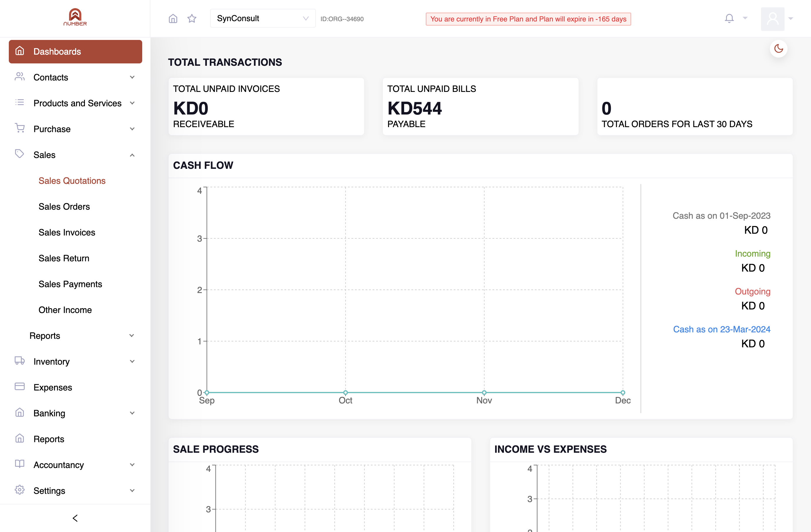Open Sales Payments
811x532 pixels.
click(70, 284)
